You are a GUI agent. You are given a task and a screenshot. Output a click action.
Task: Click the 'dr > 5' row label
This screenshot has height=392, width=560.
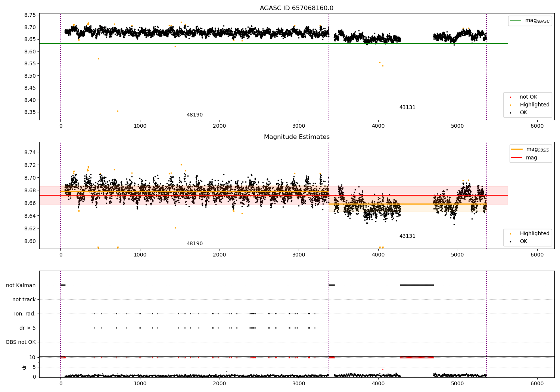pyautogui.click(x=28, y=328)
